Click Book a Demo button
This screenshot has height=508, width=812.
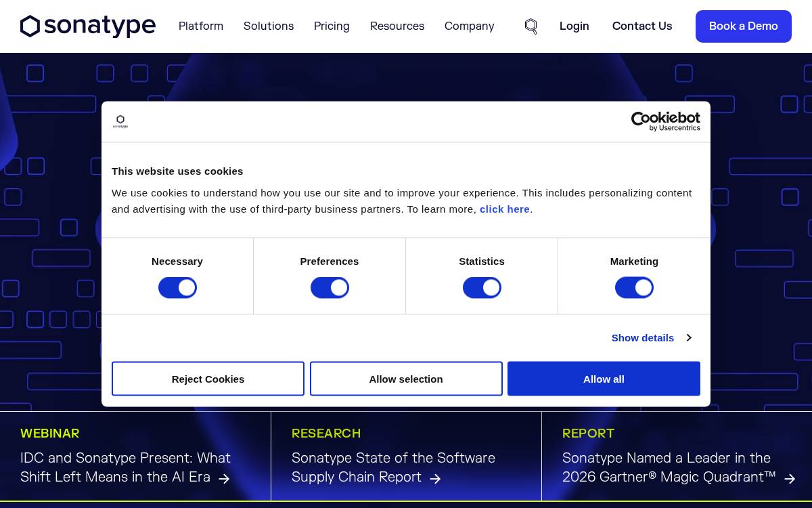click(744, 26)
